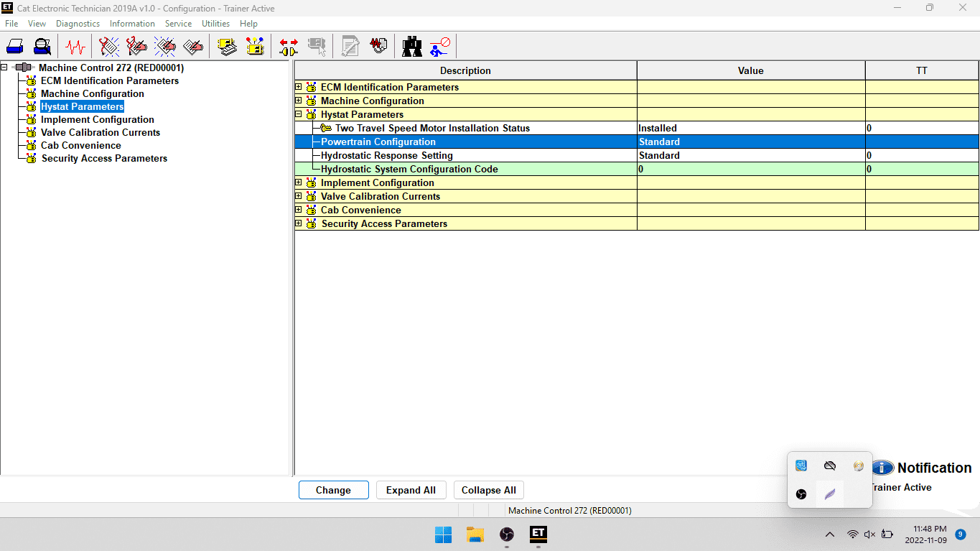Select Cab Convenience in the left tree
Screen dimensions: 980x551
tap(80, 145)
